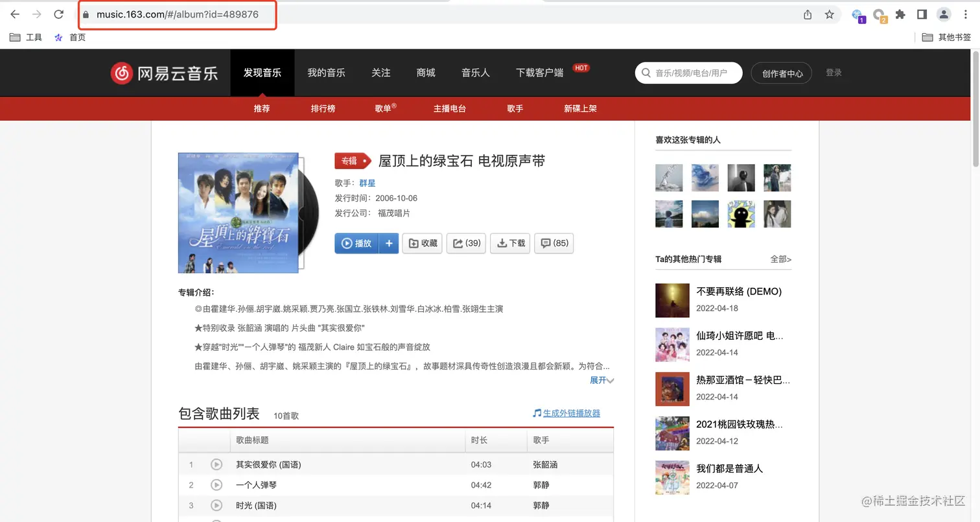Open the Chrome profile avatar icon
Image resolution: width=980 pixels, height=522 pixels.
[944, 14]
